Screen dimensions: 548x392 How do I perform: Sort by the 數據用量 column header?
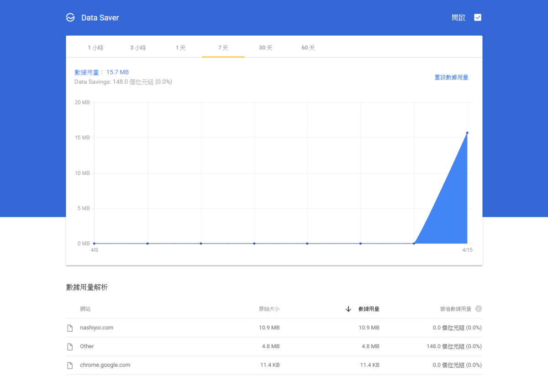(369, 309)
